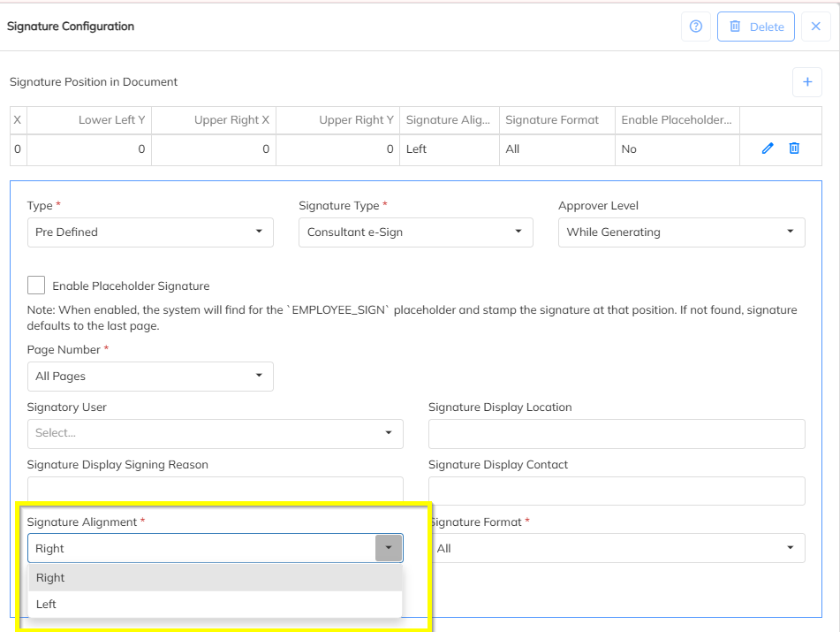Click the Signature Display Location field
840x632 pixels.
617,433
